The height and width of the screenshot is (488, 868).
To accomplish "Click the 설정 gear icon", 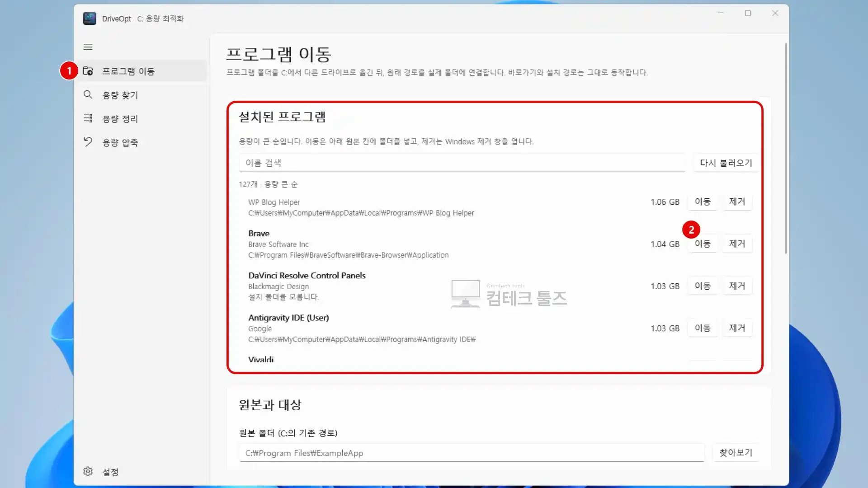I will (x=88, y=472).
